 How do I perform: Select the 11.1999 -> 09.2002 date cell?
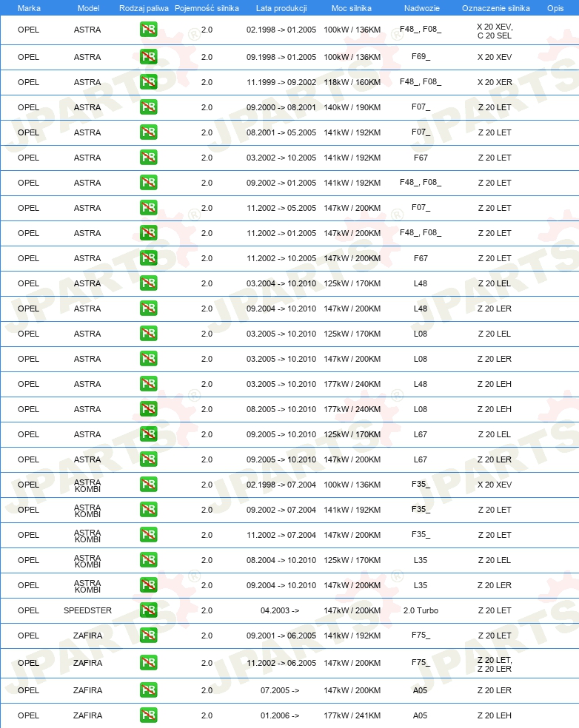pos(281,82)
